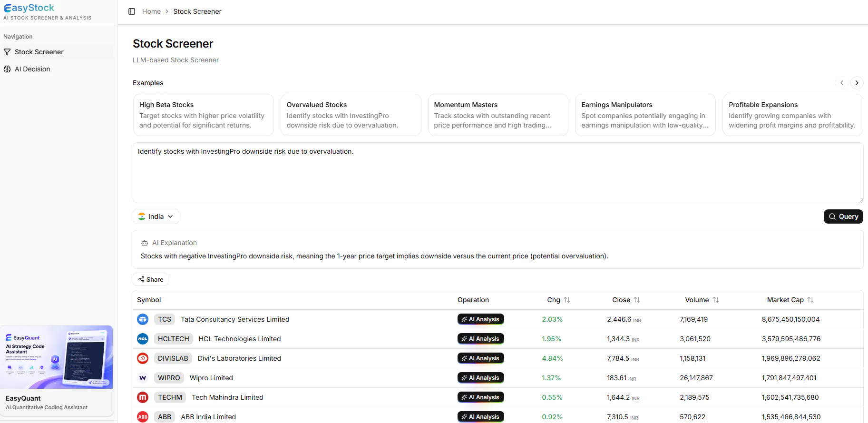The height and width of the screenshot is (423, 868).
Task: Open AI Analysis for HCLTECH
Action: [x=480, y=339]
